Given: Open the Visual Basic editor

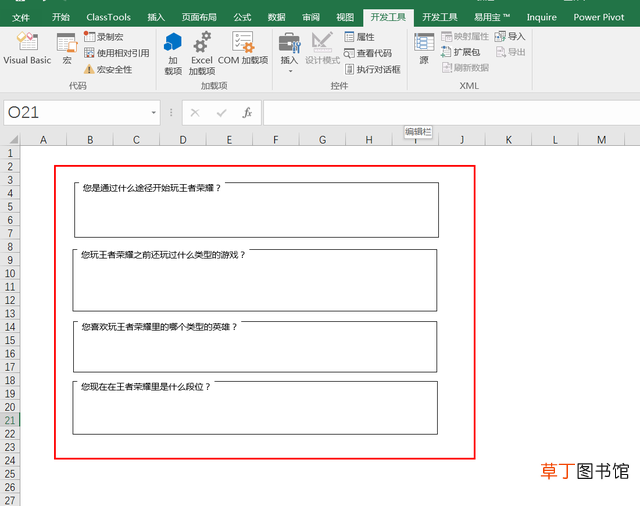Looking at the screenshot, I should click(27, 48).
